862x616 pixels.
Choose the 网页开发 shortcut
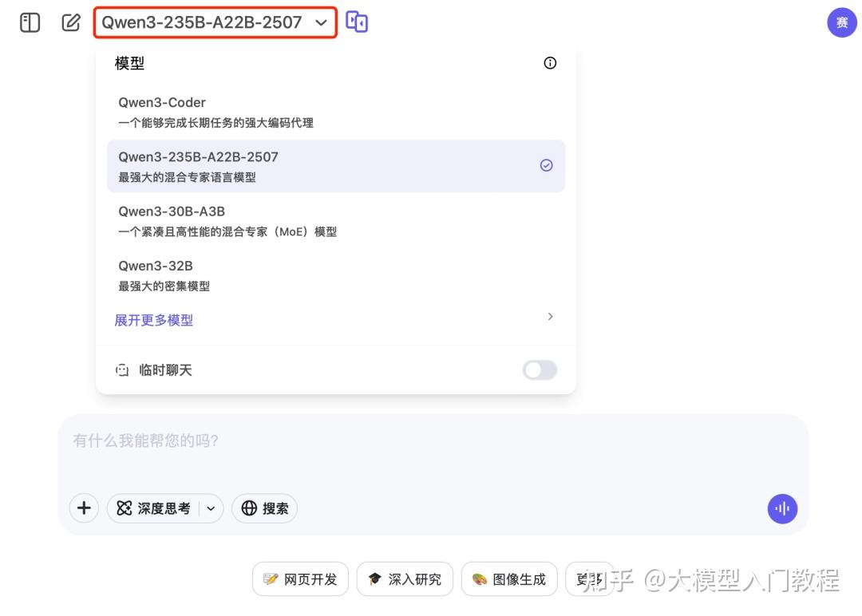[x=300, y=579]
